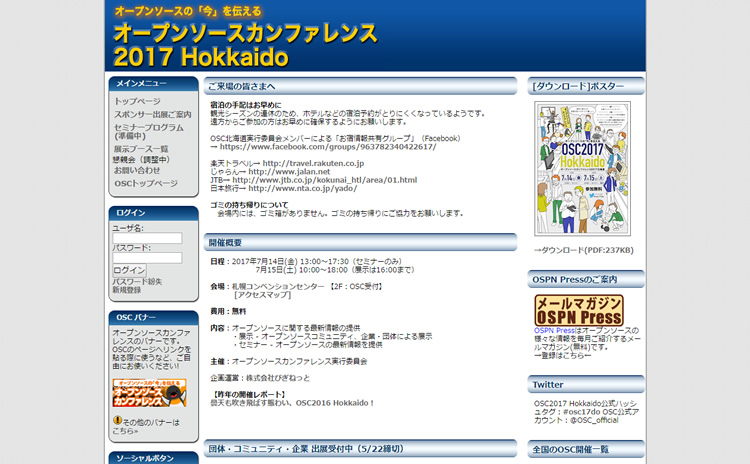Click the 株式会社びぎねっと text
Image resolution: width=750 pixels, height=464 pixels.
pyautogui.click(x=278, y=378)
